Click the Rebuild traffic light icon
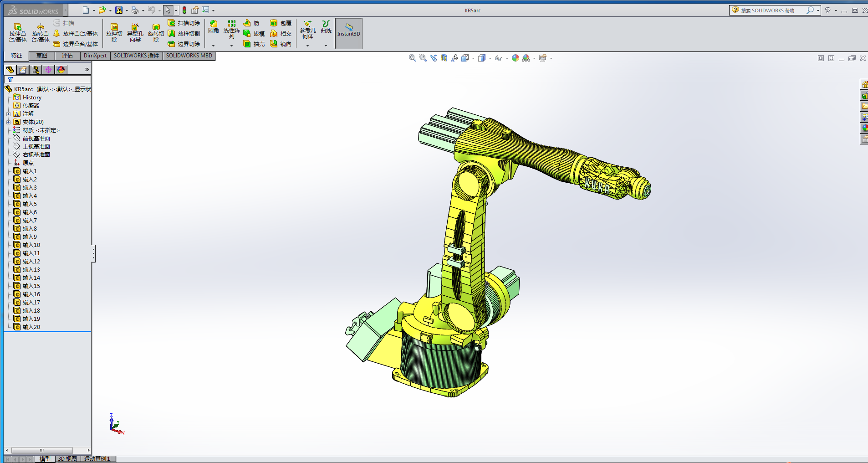Viewport: 868px width, 463px height. [x=184, y=10]
